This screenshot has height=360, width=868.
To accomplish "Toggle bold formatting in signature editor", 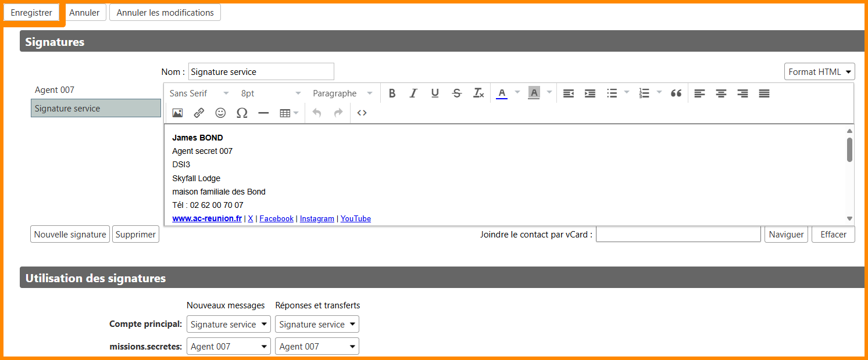I will (392, 93).
